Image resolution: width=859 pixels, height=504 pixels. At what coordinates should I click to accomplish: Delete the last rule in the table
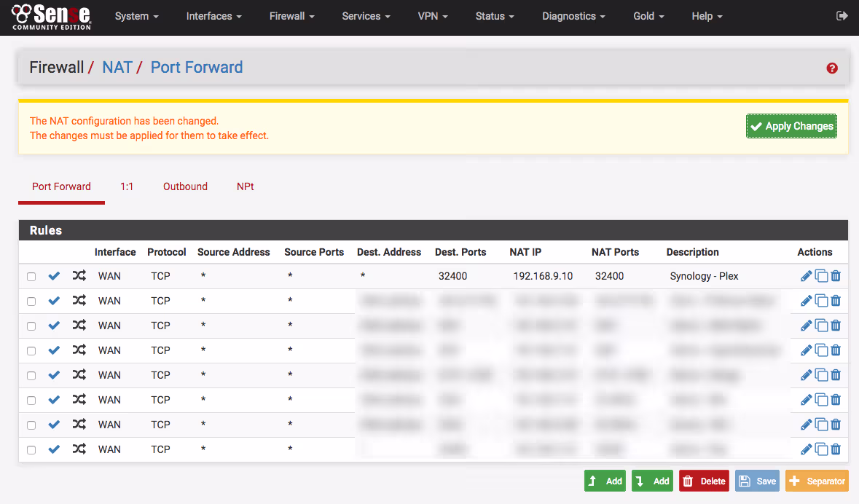836,449
